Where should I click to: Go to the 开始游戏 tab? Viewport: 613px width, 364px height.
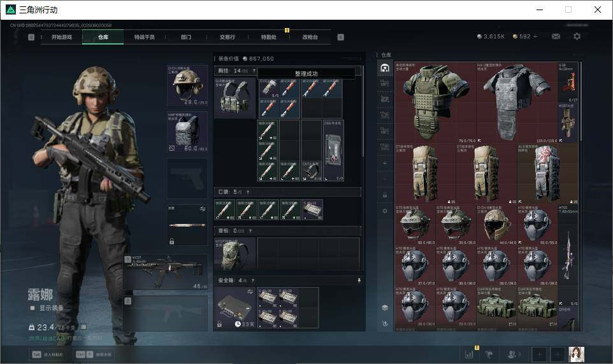click(x=62, y=37)
